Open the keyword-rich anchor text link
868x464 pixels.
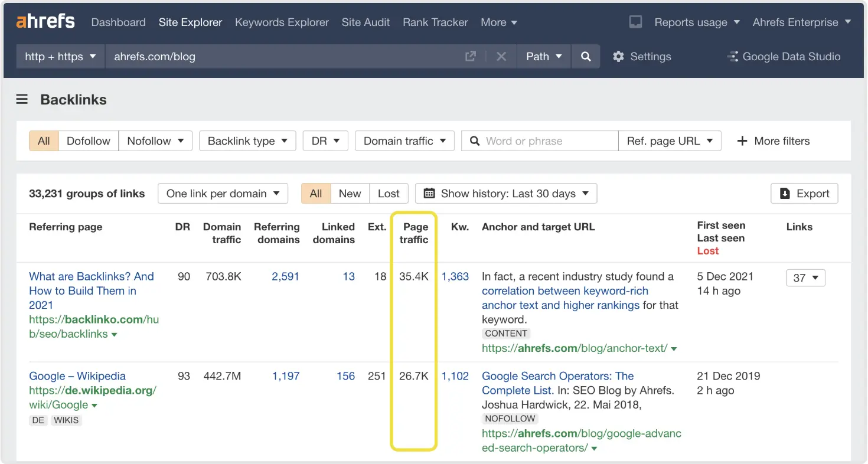pyautogui.click(x=564, y=298)
